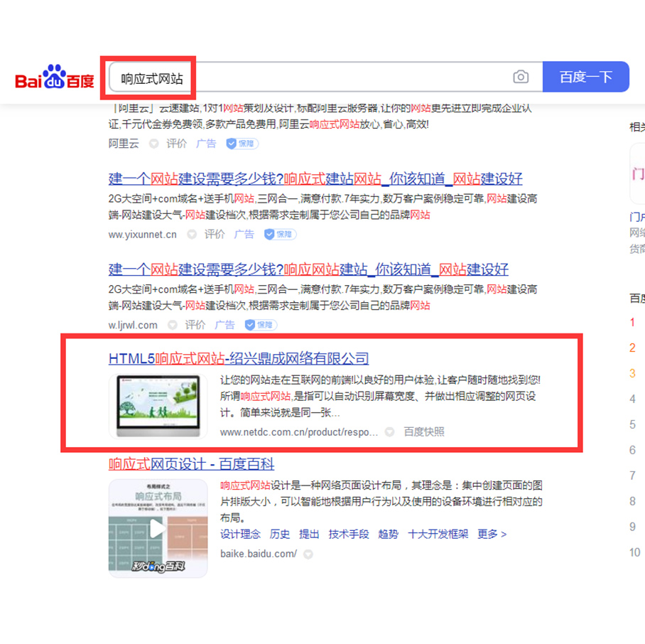Focus the search field containing 响应式网站

(325, 77)
